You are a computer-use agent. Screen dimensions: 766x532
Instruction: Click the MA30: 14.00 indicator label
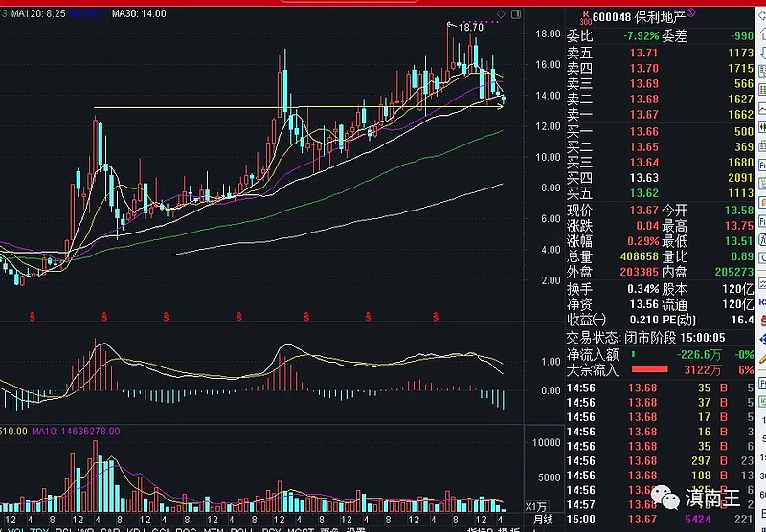pyautogui.click(x=139, y=13)
